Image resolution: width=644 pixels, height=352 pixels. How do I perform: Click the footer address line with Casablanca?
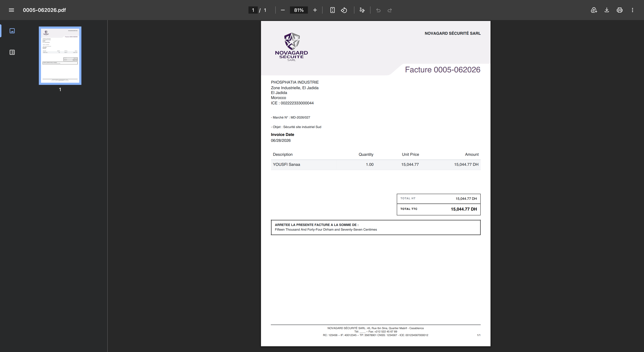tap(375, 328)
